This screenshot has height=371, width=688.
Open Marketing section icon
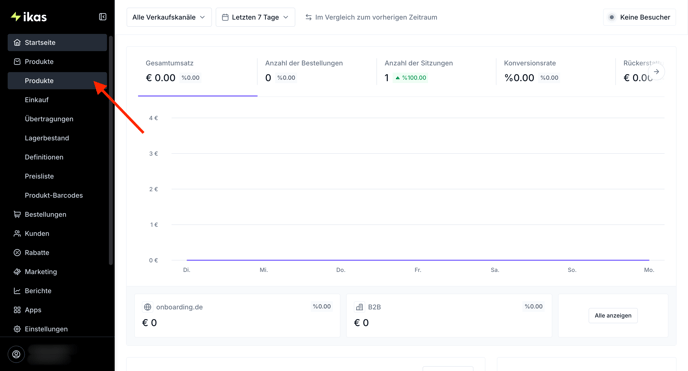[17, 271]
